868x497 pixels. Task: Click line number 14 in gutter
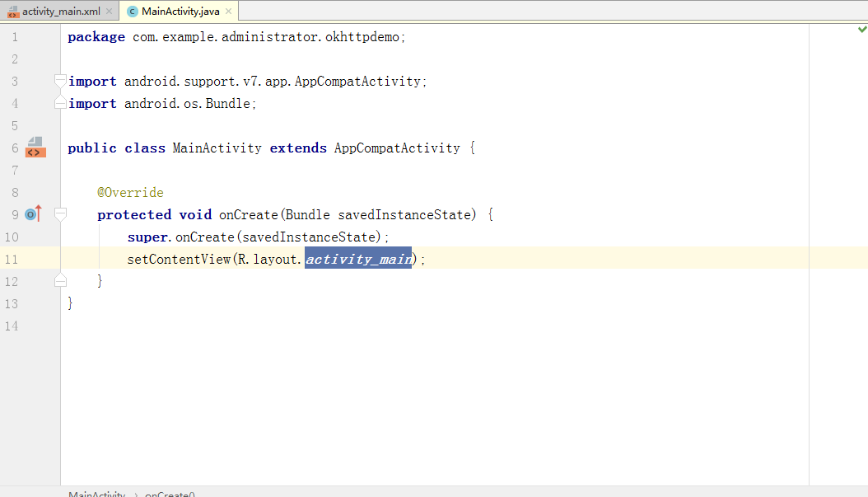[12, 326]
